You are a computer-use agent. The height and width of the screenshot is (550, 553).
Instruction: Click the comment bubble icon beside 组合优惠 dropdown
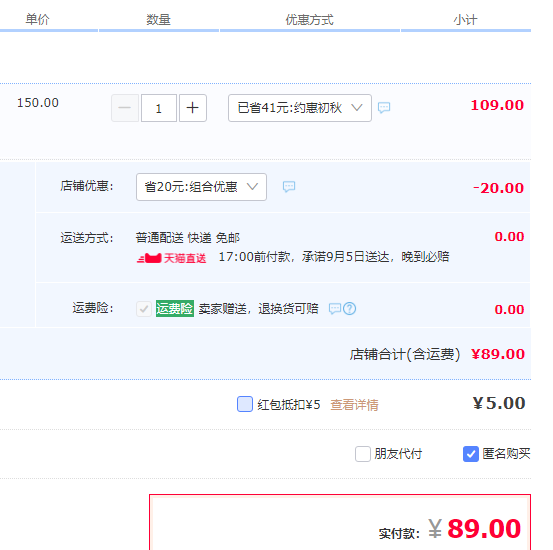coord(289,186)
